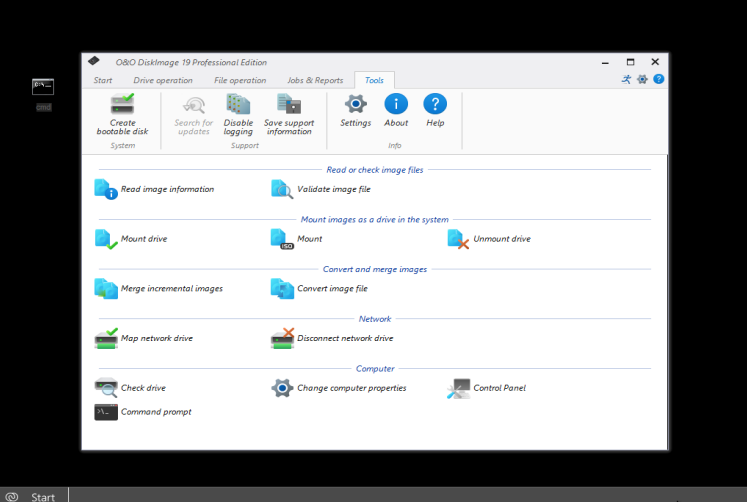Click the Disconnect network drive label
The image size is (747, 502).
345,338
